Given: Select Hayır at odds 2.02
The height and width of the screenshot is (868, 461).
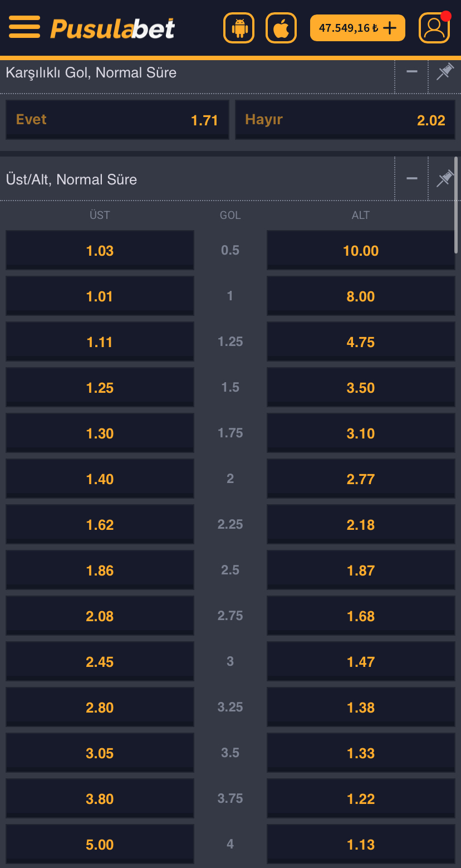Looking at the screenshot, I should (x=345, y=120).
